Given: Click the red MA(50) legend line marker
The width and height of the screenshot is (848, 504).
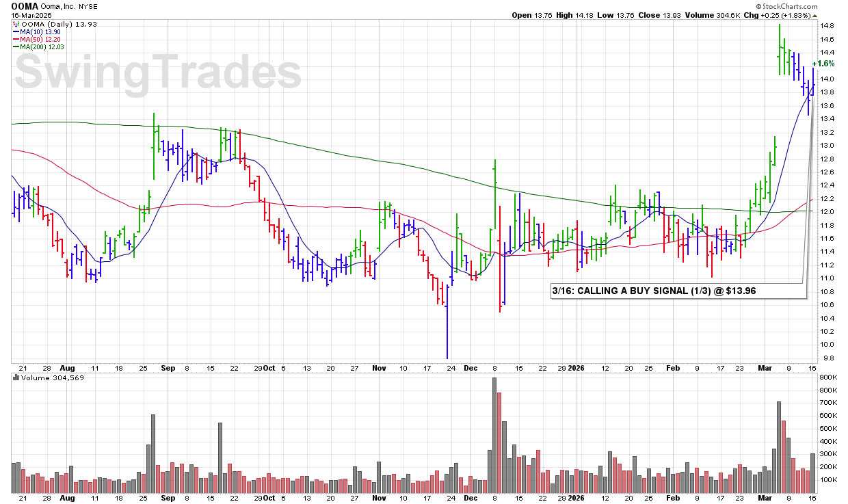Looking at the screenshot, I should pos(15,39).
